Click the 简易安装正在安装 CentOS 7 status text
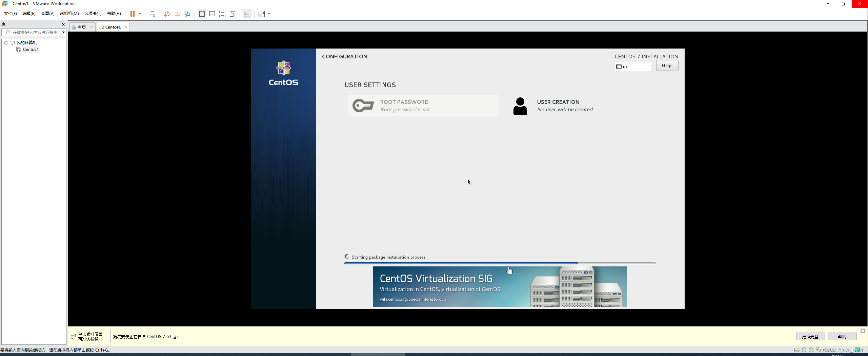Viewport: 868px width, 356px height. click(x=146, y=337)
